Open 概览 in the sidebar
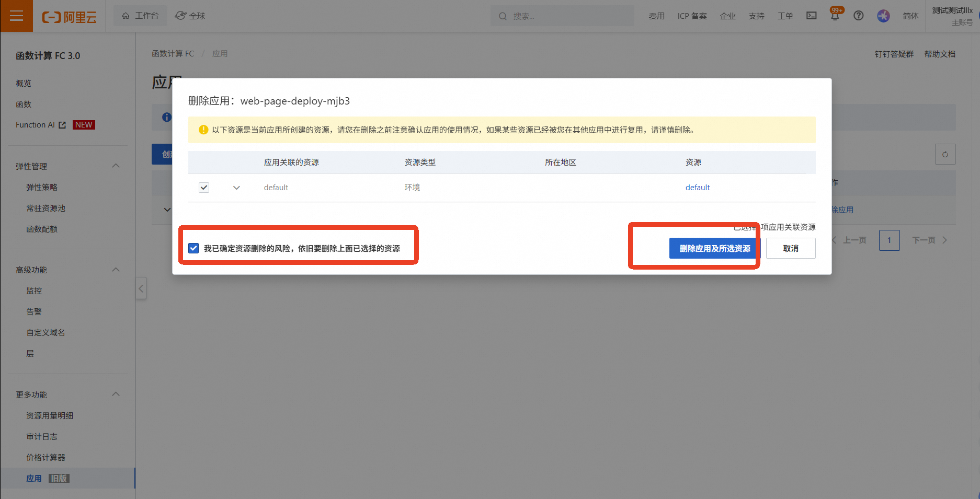The width and height of the screenshot is (980, 499). tap(24, 83)
